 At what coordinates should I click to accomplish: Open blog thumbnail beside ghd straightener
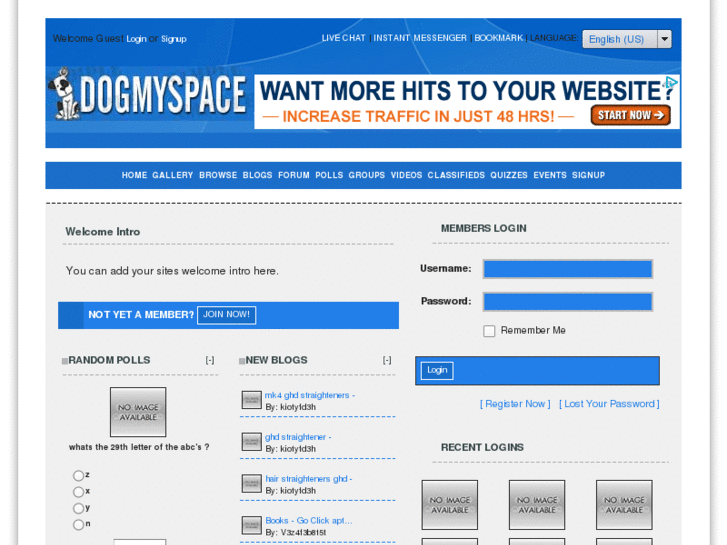point(251,442)
